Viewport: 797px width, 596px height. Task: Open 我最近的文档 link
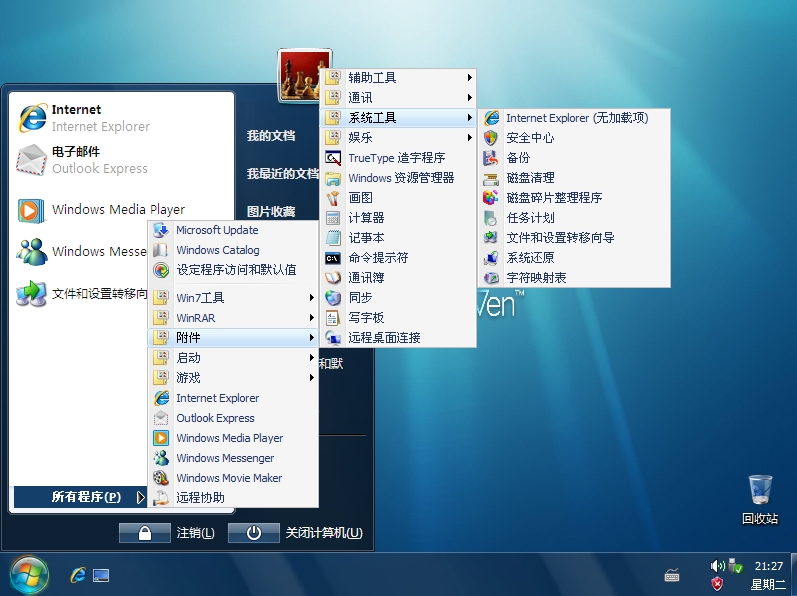[283, 174]
